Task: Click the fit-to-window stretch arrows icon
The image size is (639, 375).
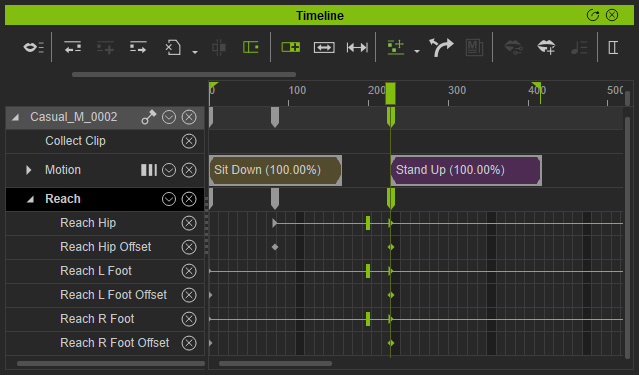Action: point(357,48)
